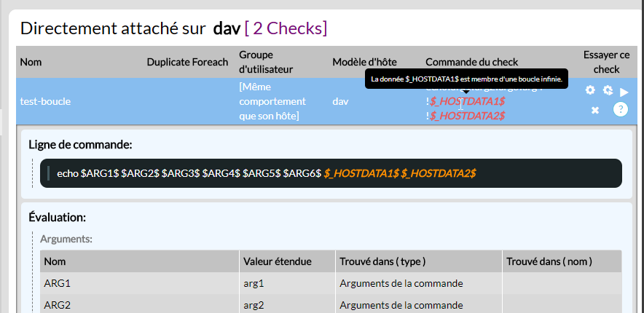Viewport: 644px width, 313px height.
Task: Click the gear-with-play icon in check row
Action: tap(608, 91)
